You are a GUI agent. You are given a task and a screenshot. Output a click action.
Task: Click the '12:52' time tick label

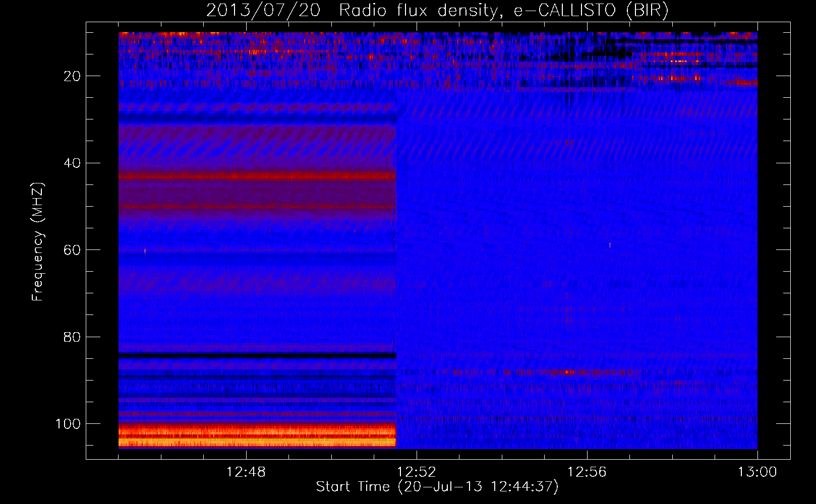click(x=417, y=472)
